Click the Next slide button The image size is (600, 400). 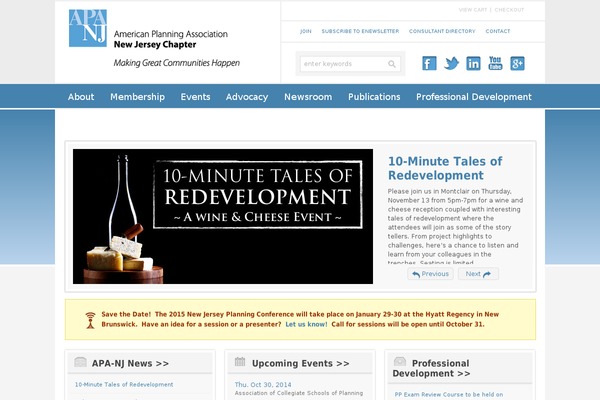point(478,274)
